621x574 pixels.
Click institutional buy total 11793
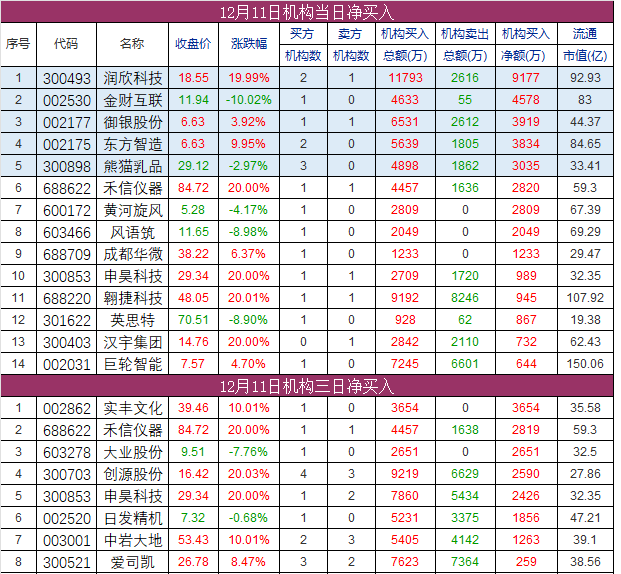(405, 78)
